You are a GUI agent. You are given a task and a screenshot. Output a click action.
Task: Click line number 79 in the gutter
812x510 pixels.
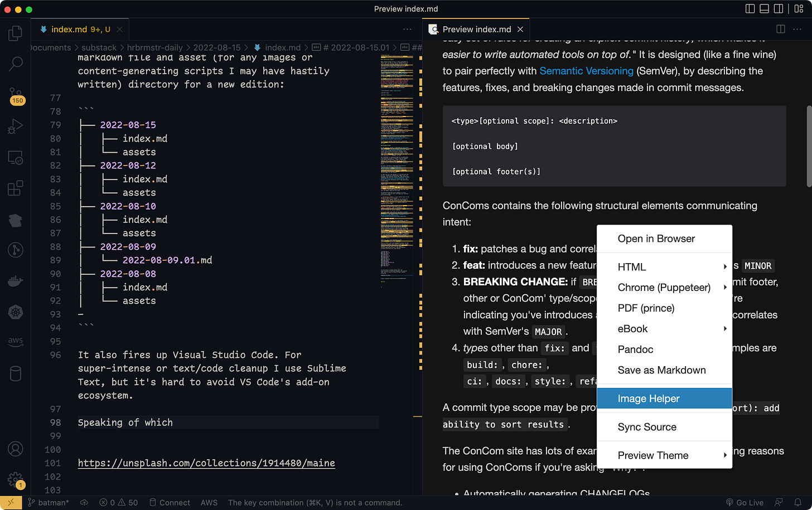point(55,125)
